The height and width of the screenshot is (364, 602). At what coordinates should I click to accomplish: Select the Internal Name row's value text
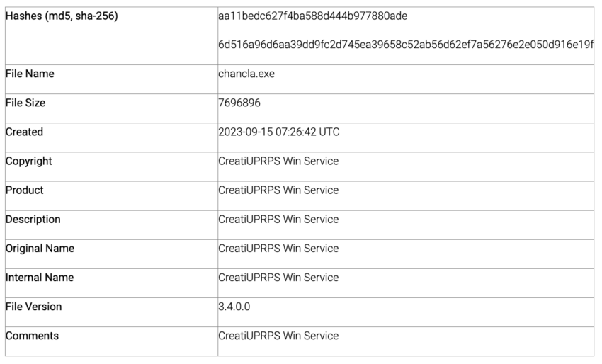tap(278, 278)
